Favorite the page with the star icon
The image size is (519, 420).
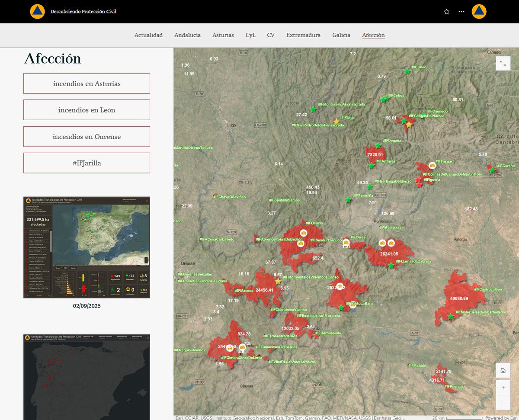tap(446, 12)
